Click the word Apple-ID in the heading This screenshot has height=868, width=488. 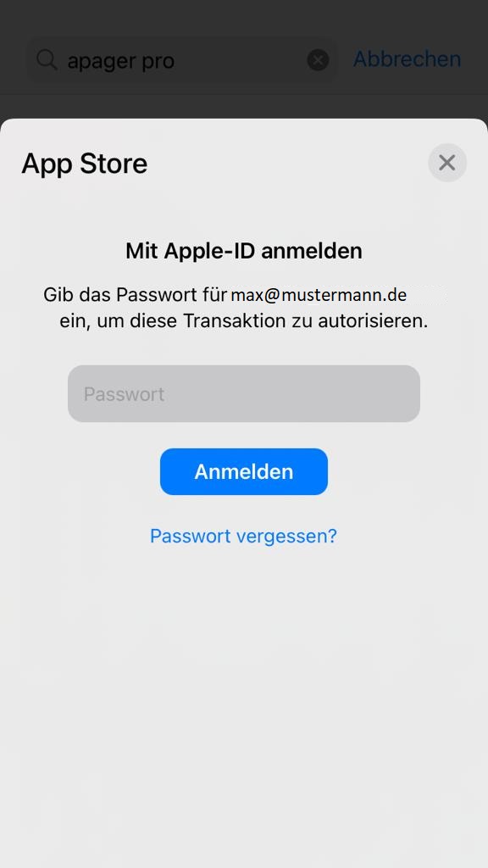(x=210, y=251)
